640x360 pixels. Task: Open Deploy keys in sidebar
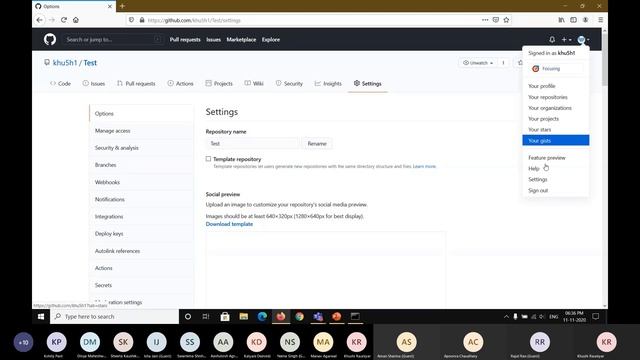(x=141, y=233)
